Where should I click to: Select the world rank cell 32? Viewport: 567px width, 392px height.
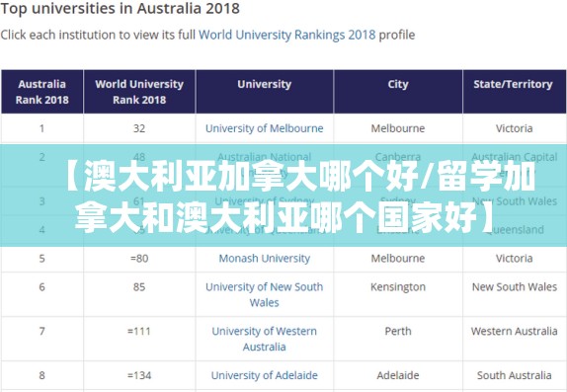pos(139,128)
